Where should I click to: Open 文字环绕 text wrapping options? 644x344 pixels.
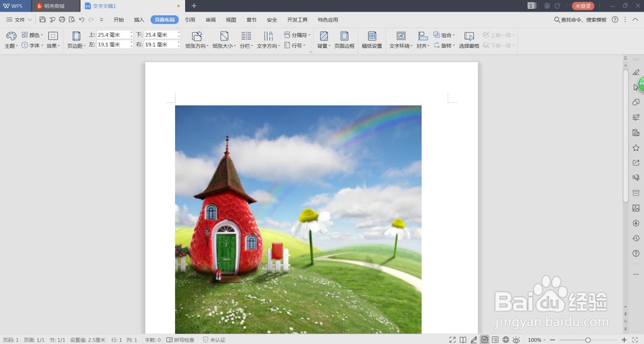pos(401,41)
